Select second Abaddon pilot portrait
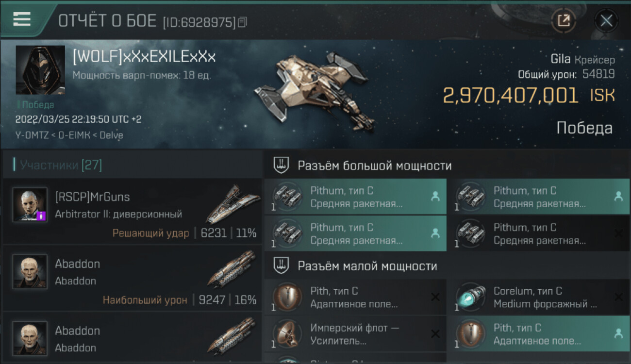631x364 pixels. point(30,338)
